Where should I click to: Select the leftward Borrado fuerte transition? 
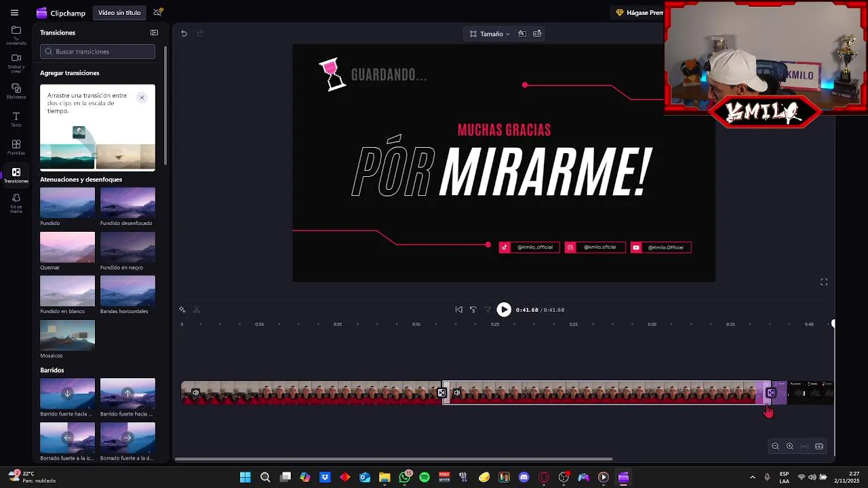pos(68,437)
